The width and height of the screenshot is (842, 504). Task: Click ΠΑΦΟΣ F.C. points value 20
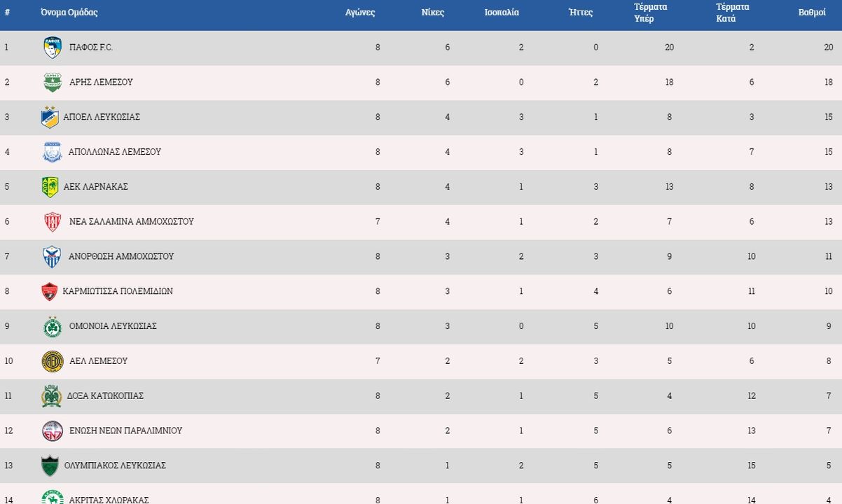click(829, 48)
